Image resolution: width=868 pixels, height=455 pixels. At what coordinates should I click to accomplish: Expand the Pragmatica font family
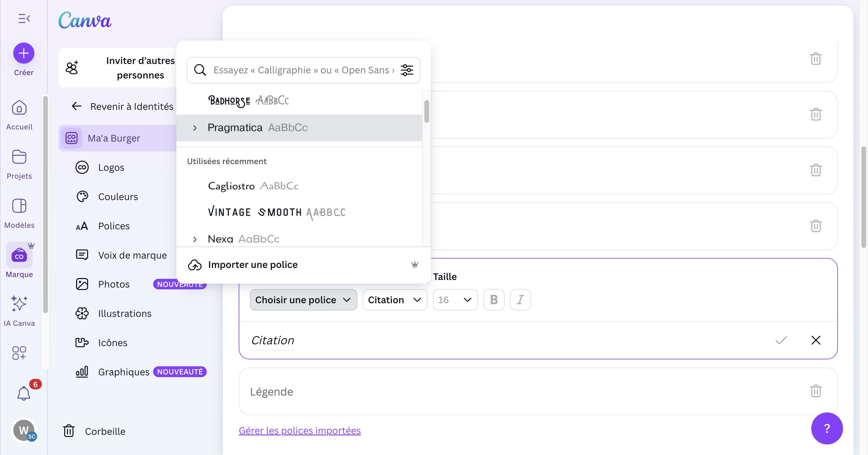pos(195,128)
